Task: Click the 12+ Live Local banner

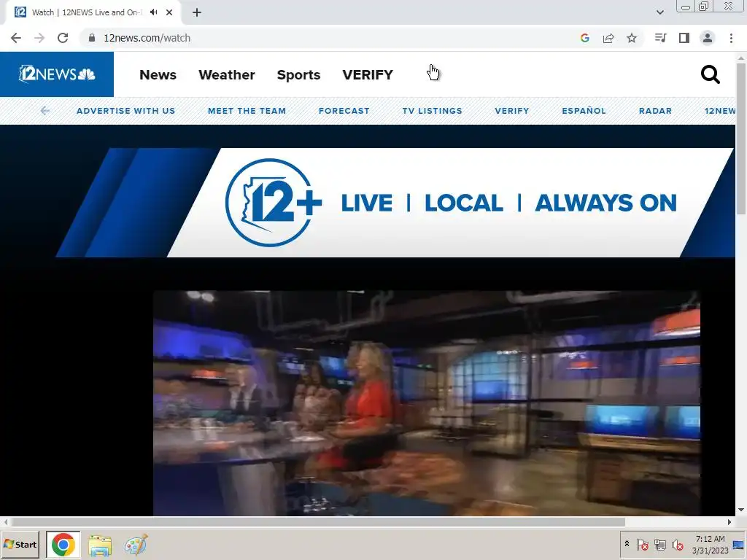Action: pos(395,203)
